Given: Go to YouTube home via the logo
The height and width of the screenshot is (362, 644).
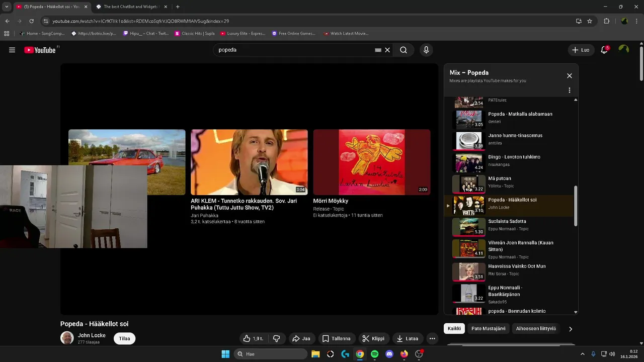Looking at the screenshot, I should [40, 50].
